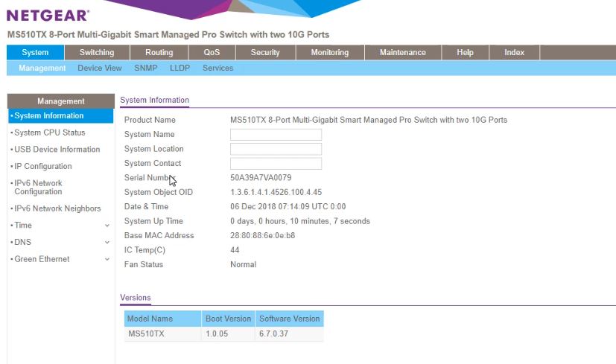This screenshot has width=616, height=364.
Task: Open IPv6 Network Neighbors page
Action: point(57,208)
